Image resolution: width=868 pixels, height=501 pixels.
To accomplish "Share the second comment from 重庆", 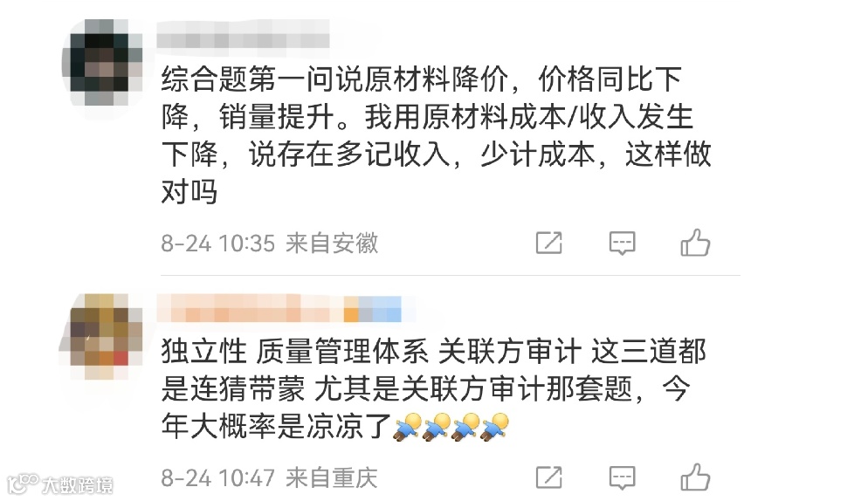I will (x=548, y=477).
